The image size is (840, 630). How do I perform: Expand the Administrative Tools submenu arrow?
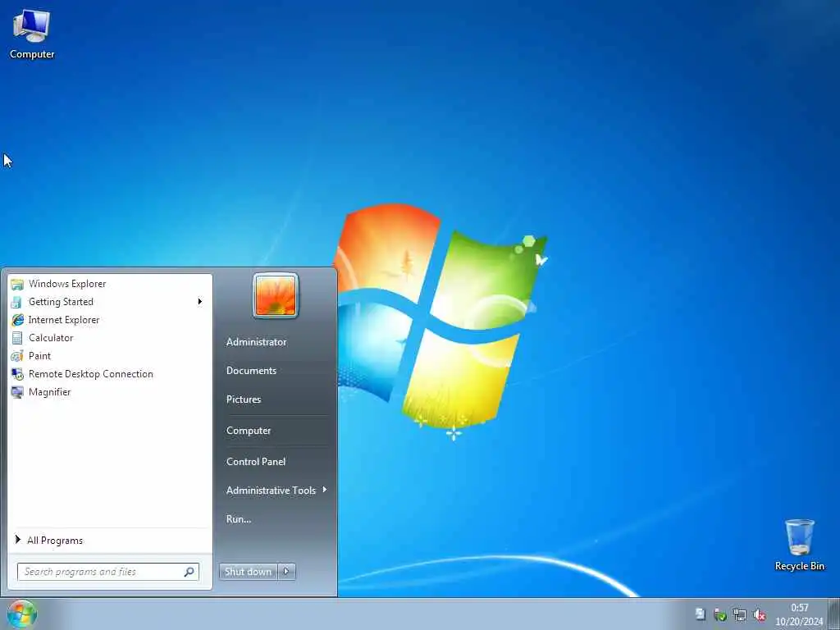(325, 490)
